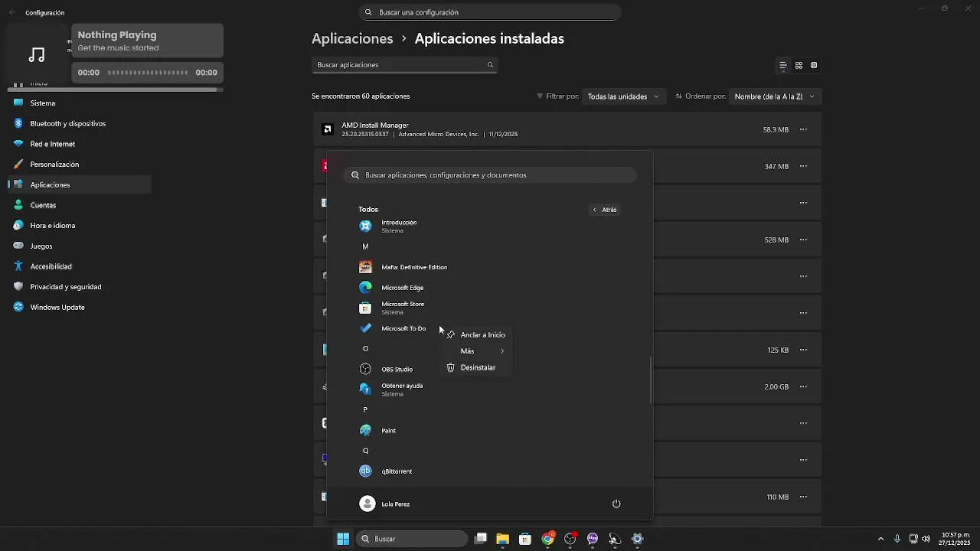This screenshot has height=551, width=980.
Task: Open the Microsoft Store icon in the app list
Action: [x=365, y=308]
